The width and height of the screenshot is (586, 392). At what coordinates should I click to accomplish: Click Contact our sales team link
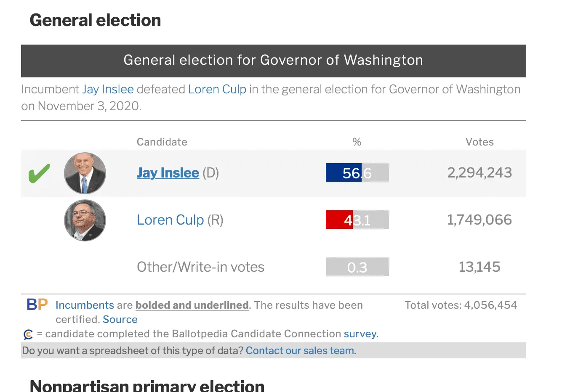coord(301,351)
